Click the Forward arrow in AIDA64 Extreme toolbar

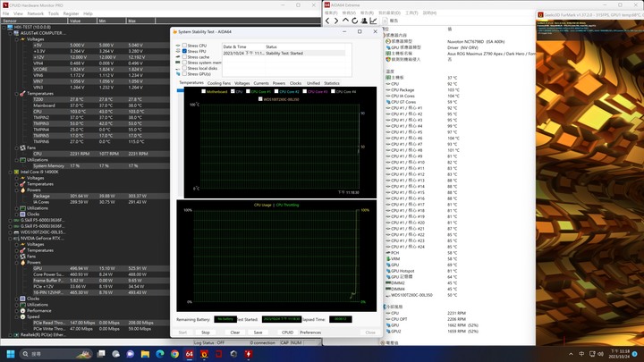coord(336,21)
